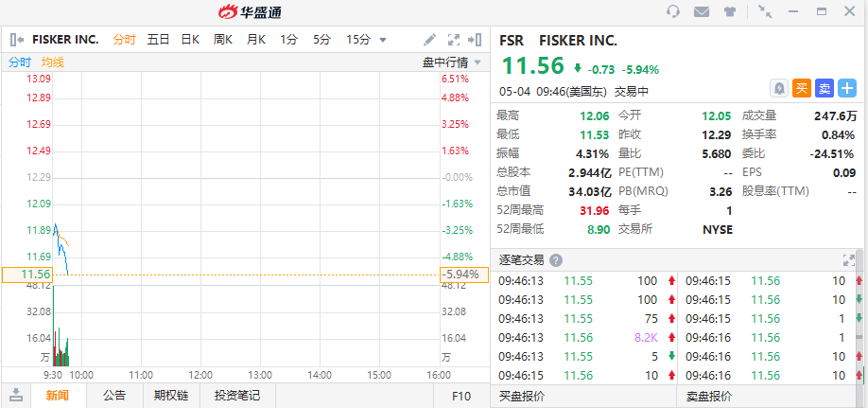Toggle the 分时 line display
The height and width of the screenshot is (408, 868).
(x=20, y=62)
